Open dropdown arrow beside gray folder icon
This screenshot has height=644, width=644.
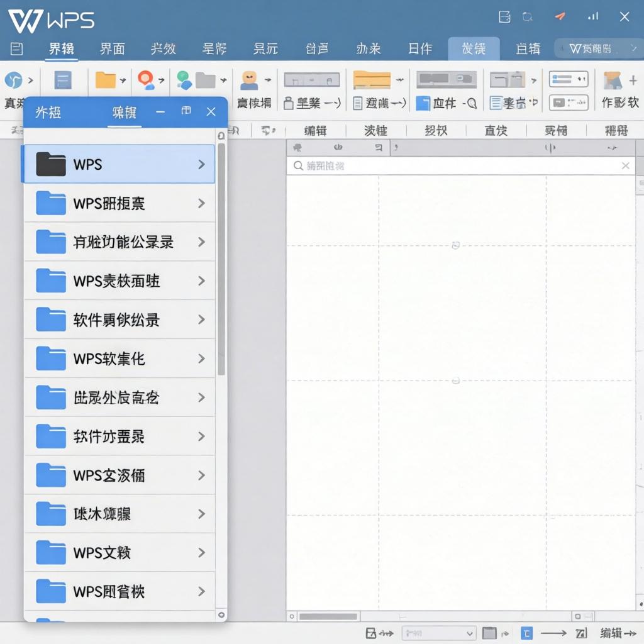pos(223,80)
